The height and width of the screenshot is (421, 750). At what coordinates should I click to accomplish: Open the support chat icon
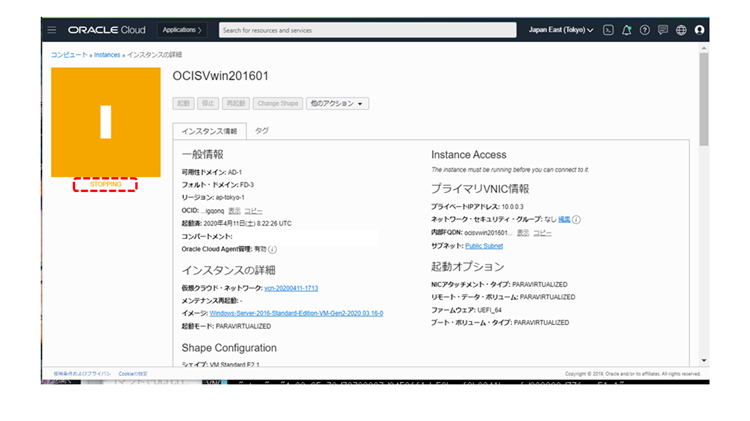[662, 30]
